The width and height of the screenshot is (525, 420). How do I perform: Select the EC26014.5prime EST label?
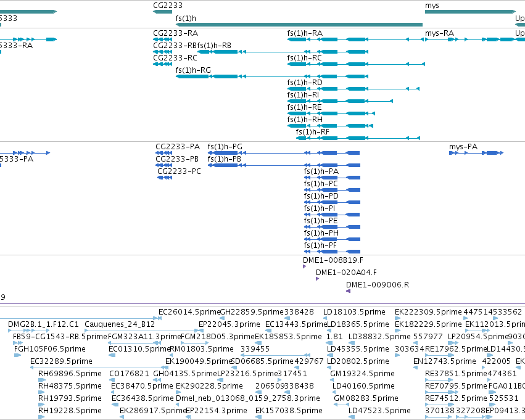189,312
